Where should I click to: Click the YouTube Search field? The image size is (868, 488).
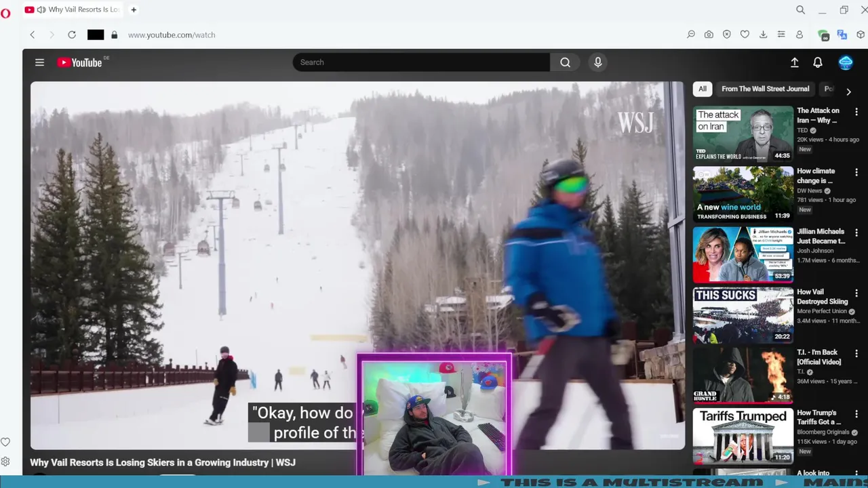421,62
